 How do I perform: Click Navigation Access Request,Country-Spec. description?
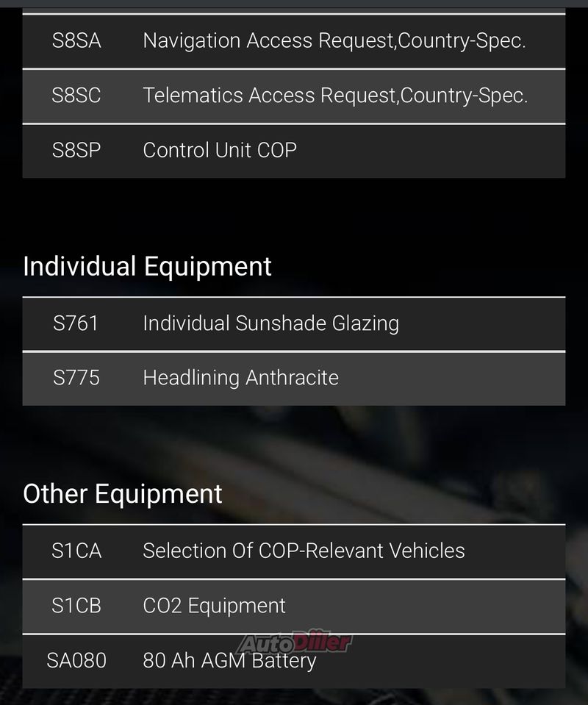334,41
